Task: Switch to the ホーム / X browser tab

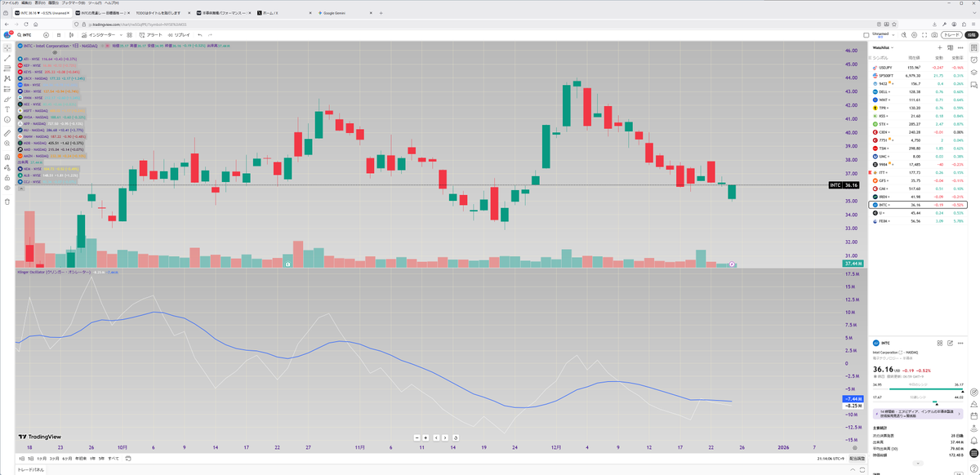Action: pos(283,13)
